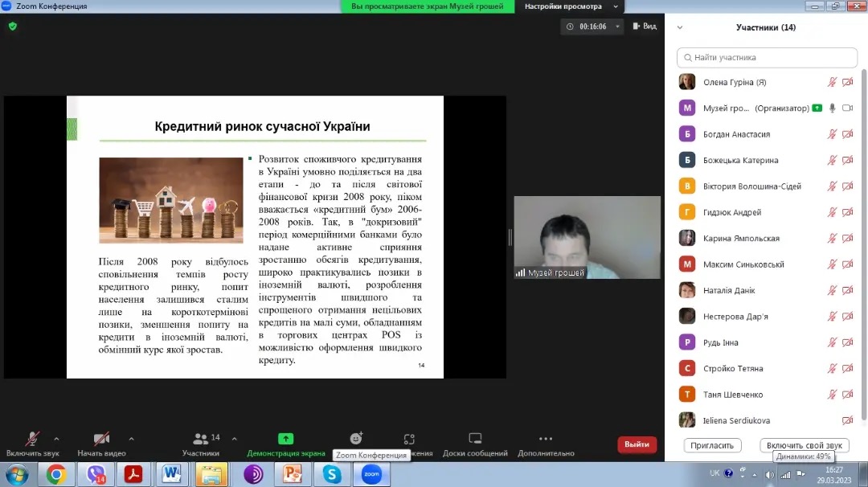Turn on camera with Начать видео
Viewport: 868px width, 487px height.
click(x=101, y=439)
